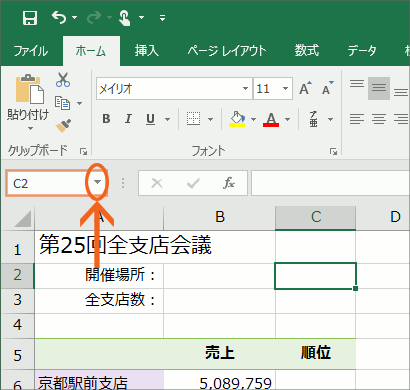Select row 4 header
The width and height of the screenshot is (410, 390).
(17, 326)
